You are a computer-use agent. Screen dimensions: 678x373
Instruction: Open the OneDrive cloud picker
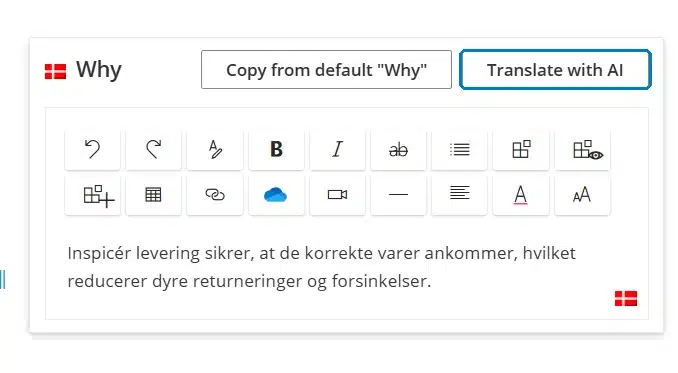(x=276, y=195)
